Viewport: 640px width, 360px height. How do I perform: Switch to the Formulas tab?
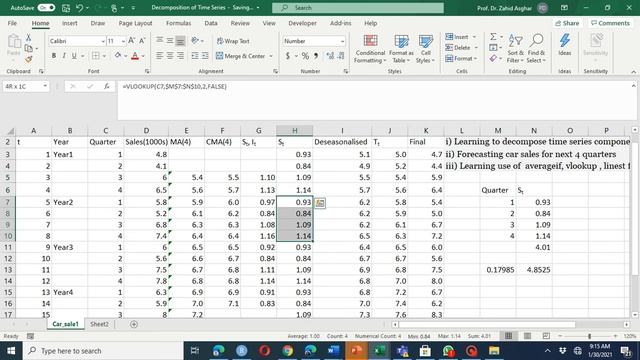[178, 23]
